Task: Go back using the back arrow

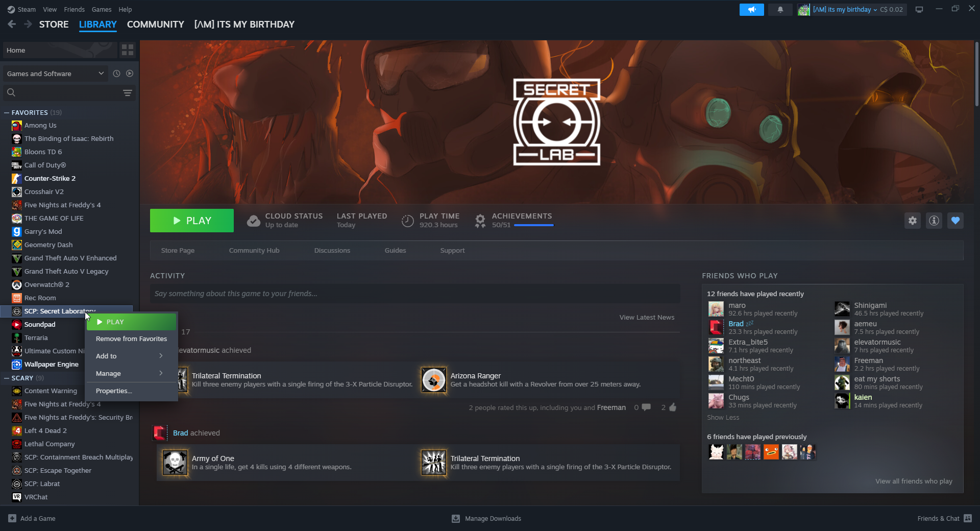Action: 12,24
